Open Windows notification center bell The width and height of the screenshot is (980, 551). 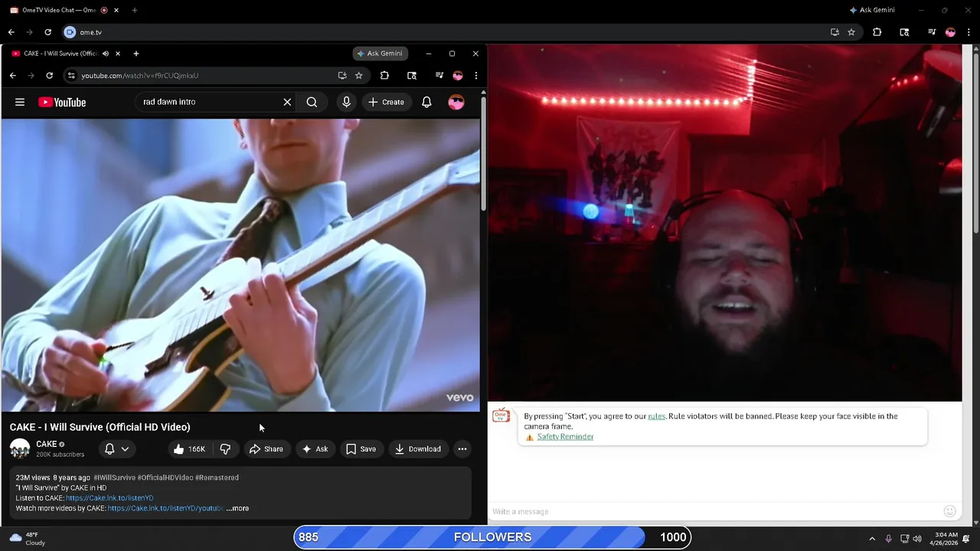(967, 539)
